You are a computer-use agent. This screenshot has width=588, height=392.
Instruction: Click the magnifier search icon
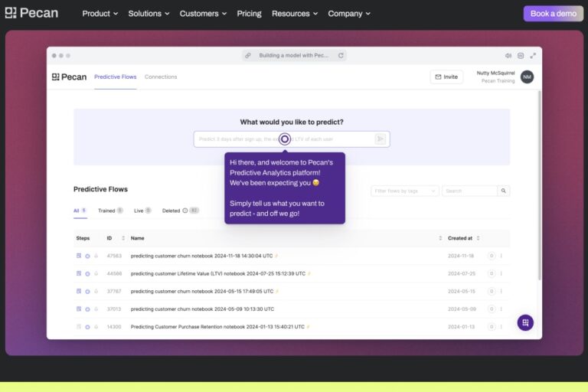coord(503,191)
